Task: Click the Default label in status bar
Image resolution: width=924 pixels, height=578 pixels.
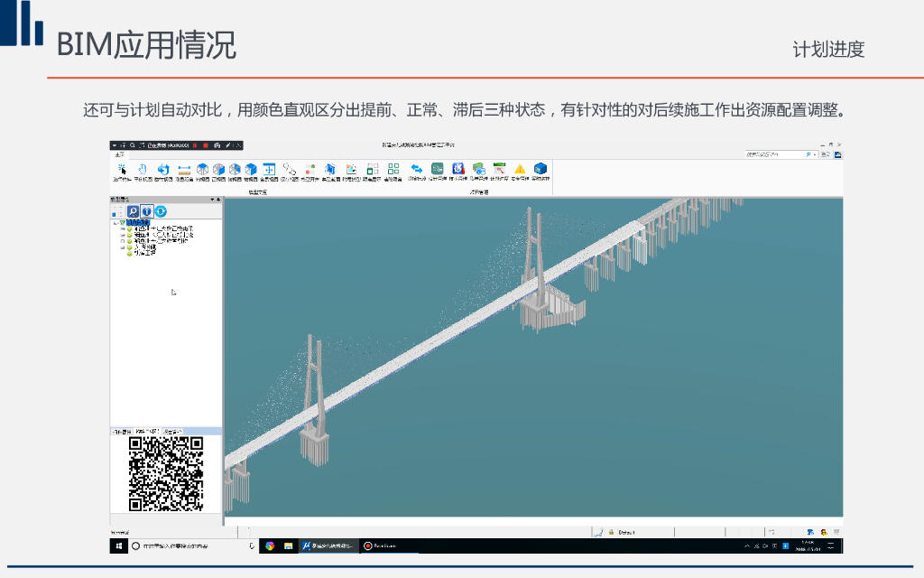Action: (626, 533)
